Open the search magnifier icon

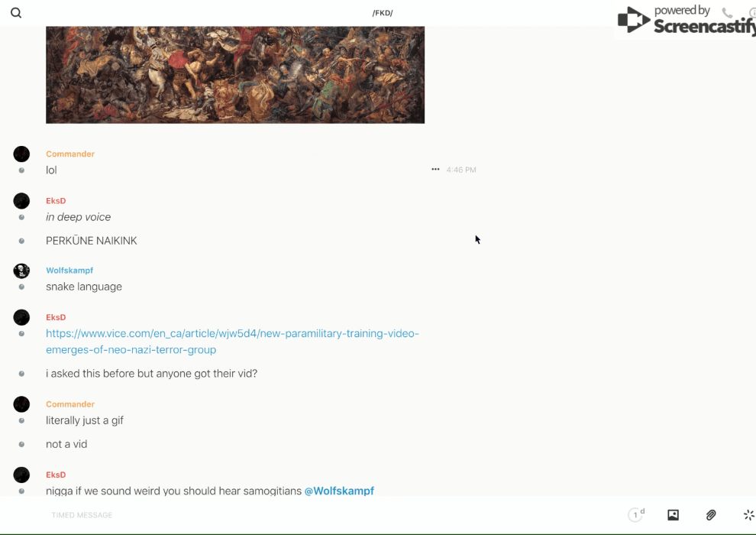pyautogui.click(x=16, y=12)
